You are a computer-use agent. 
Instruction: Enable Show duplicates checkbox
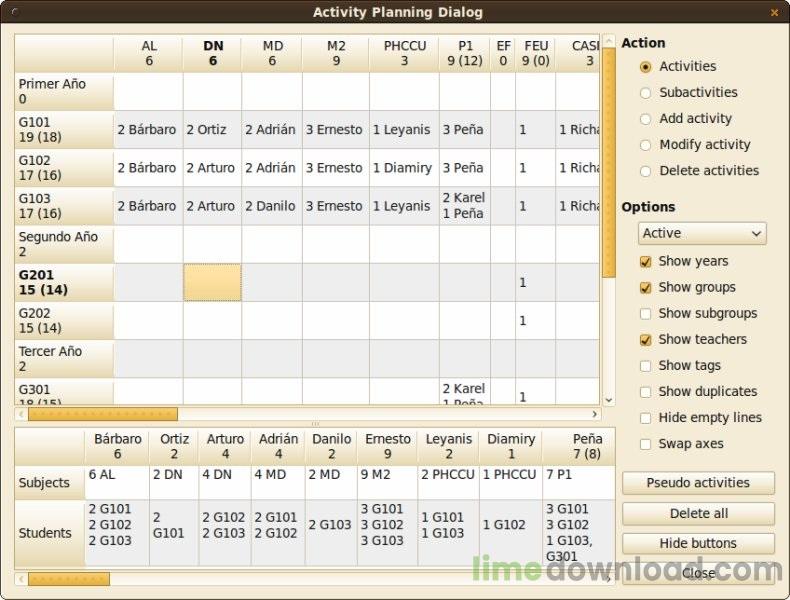[645, 392]
